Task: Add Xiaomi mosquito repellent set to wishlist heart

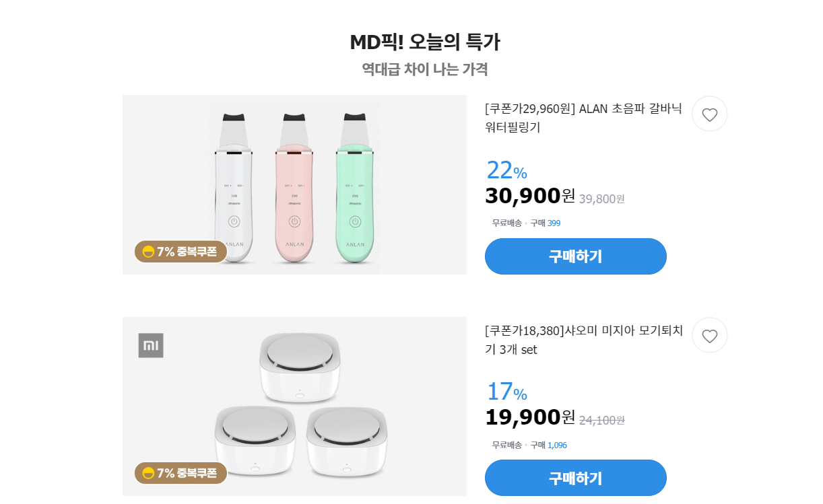Action: click(709, 336)
